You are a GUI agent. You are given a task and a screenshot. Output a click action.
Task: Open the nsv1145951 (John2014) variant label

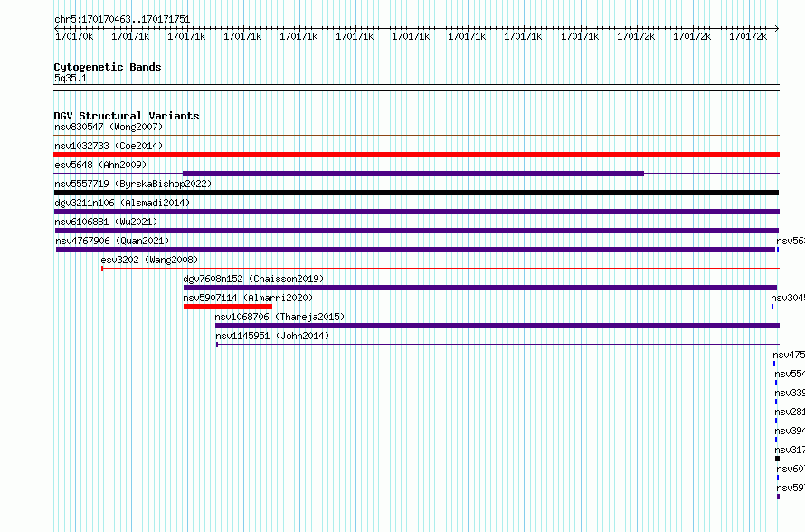click(x=272, y=336)
